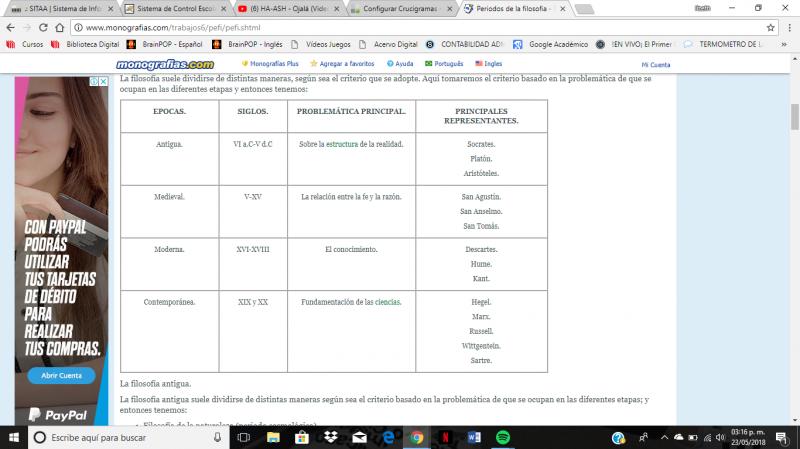The height and width of the screenshot is (449, 800).
Task: Show hidden system tray icons
Action: pos(664,437)
